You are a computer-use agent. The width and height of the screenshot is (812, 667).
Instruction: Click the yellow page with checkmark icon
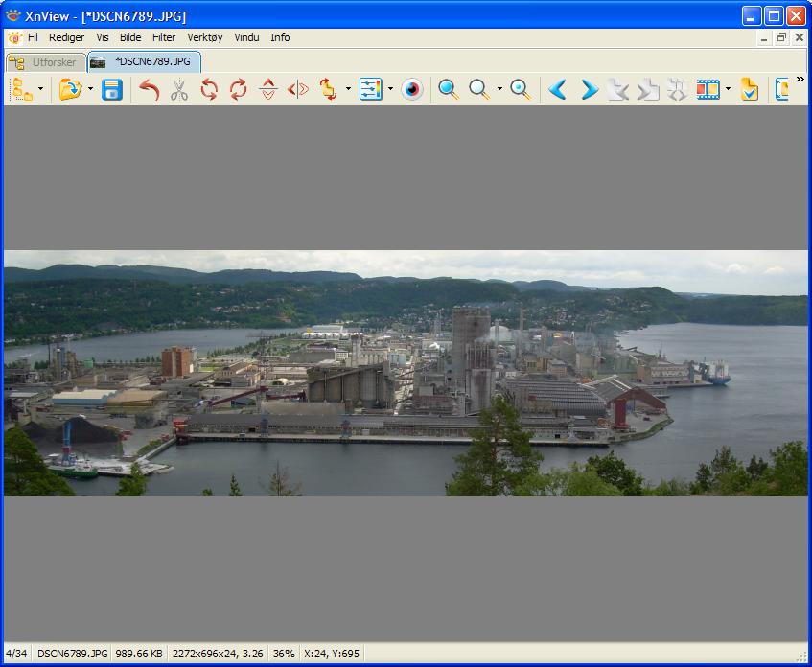750,89
